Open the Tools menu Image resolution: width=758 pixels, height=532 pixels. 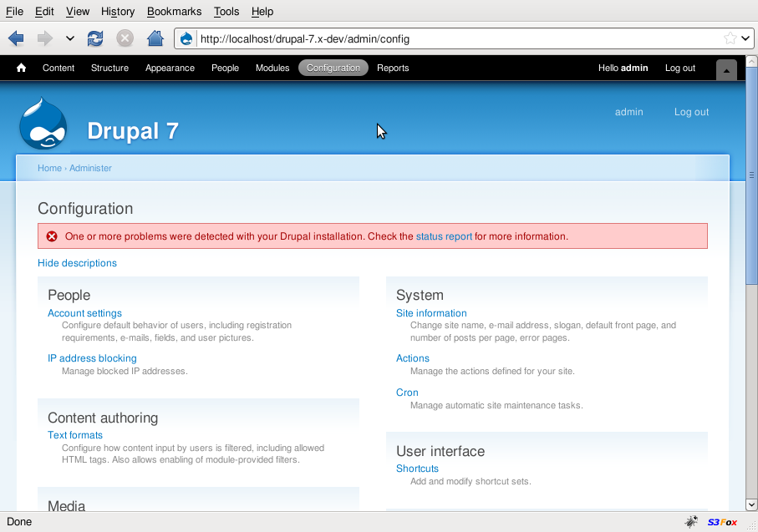(x=226, y=11)
